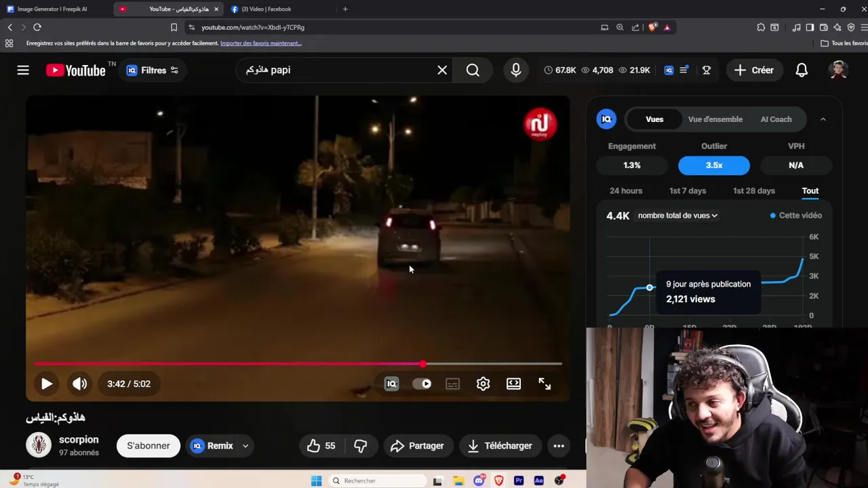
Task: Select the Outlier 3.5x pill
Action: [714, 165]
